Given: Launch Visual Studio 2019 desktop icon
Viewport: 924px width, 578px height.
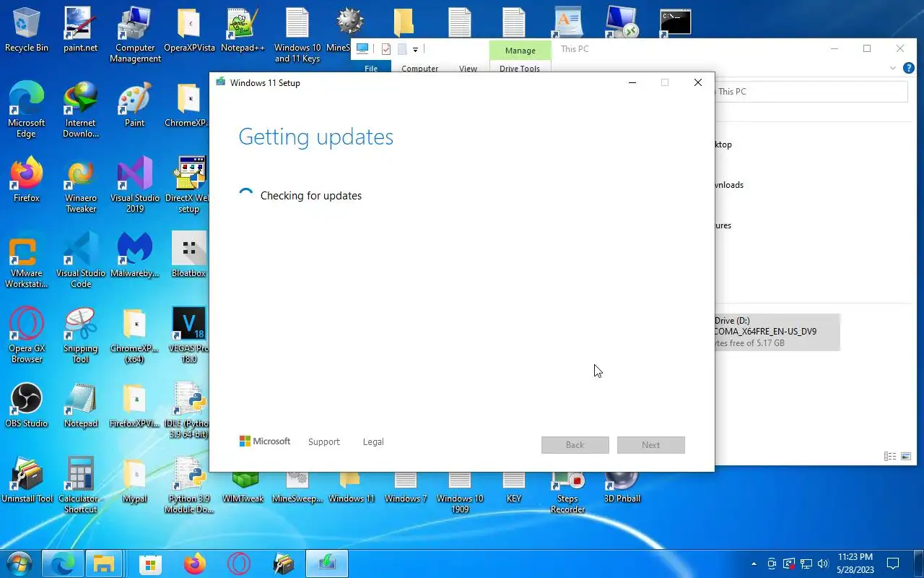Looking at the screenshot, I should click(x=135, y=186).
